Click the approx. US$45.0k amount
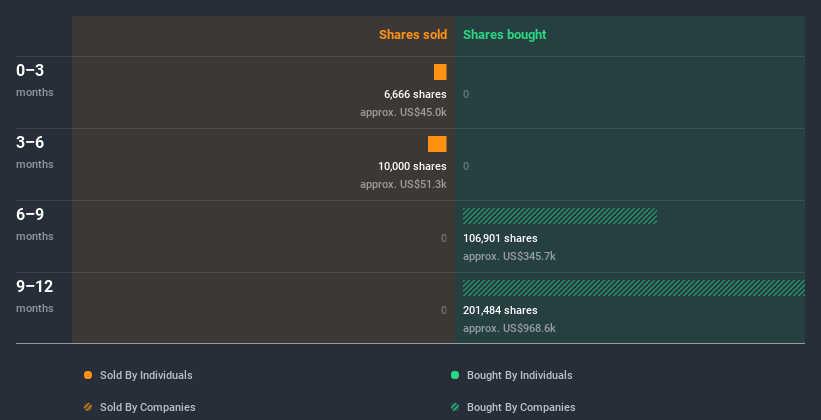Screen dimensions: 821x420 pos(403,113)
